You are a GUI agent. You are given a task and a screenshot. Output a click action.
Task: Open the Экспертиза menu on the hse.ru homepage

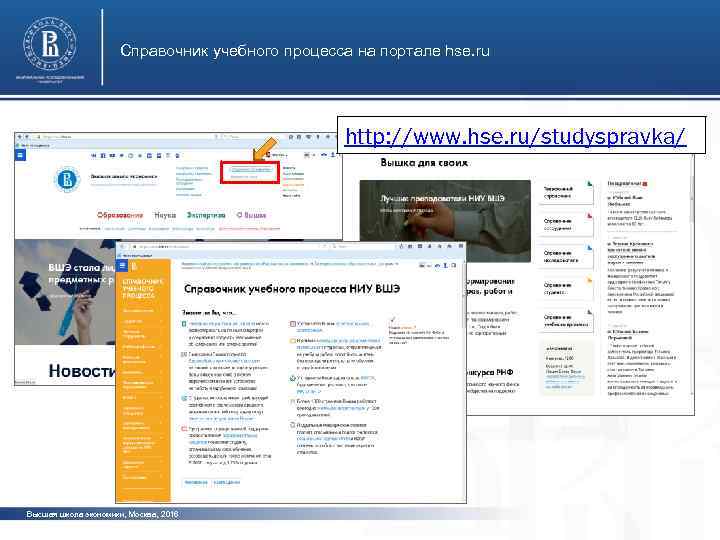click(x=206, y=215)
